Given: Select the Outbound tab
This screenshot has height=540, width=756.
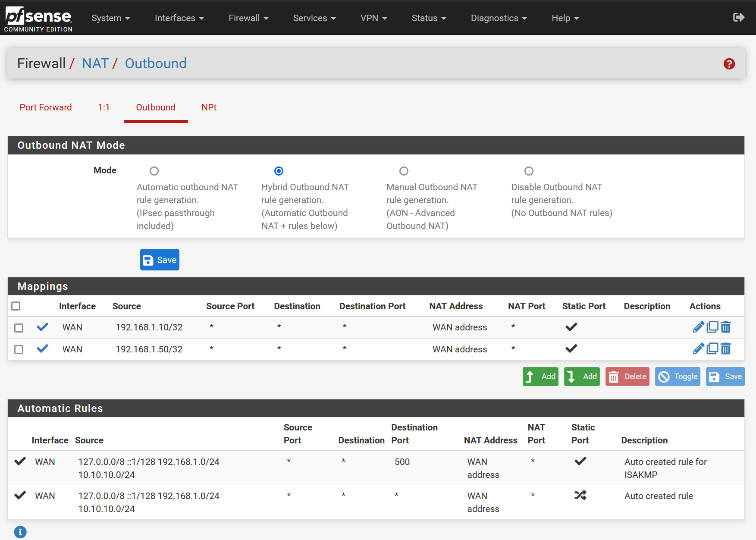Looking at the screenshot, I should (x=156, y=107).
